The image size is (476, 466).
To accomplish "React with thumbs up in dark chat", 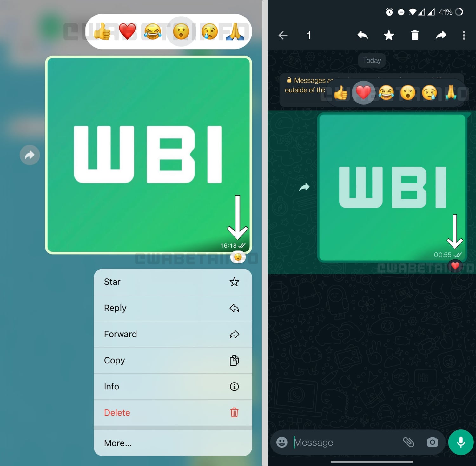I will click(x=341, y=93).
